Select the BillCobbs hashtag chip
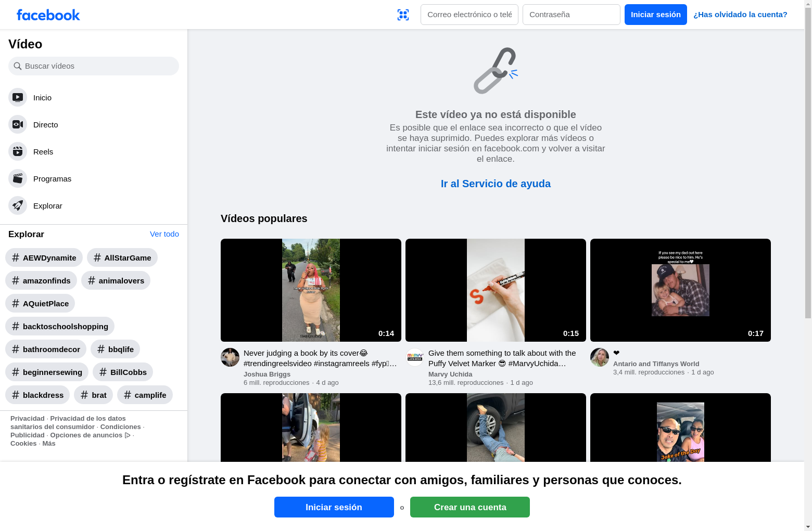Image resolution: width=812 pixels, height=531 pixels. (x=123, y=372)
